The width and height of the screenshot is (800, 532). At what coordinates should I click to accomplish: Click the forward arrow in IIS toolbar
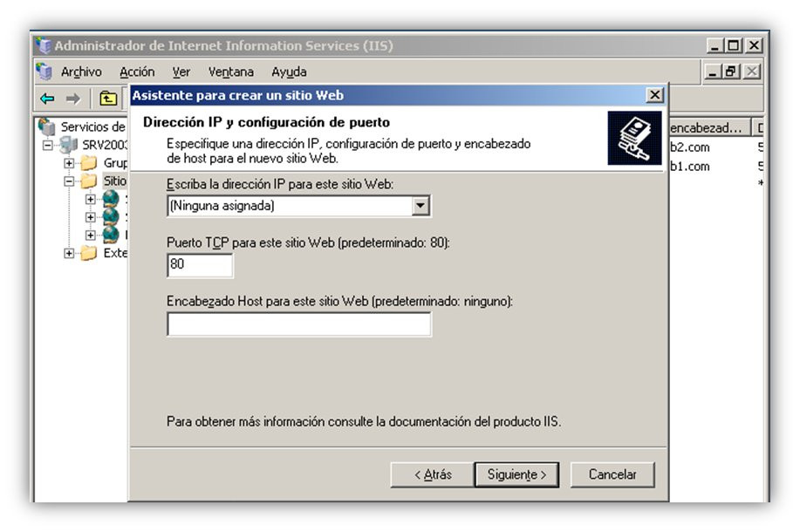[73, 98]
